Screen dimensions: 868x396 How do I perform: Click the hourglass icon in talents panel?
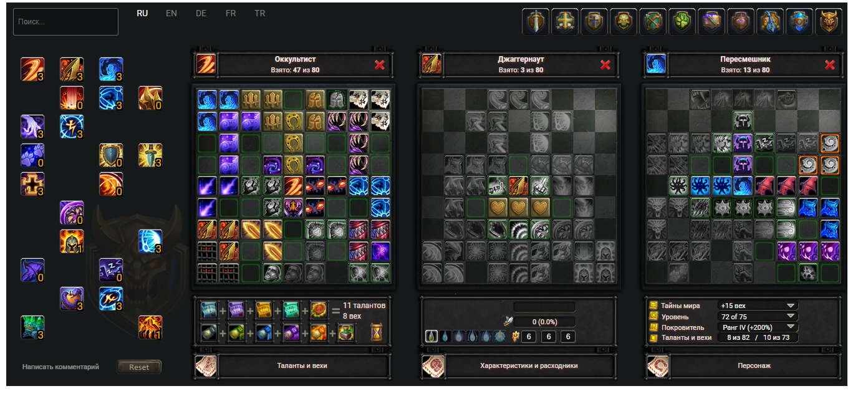coord(377,333)
